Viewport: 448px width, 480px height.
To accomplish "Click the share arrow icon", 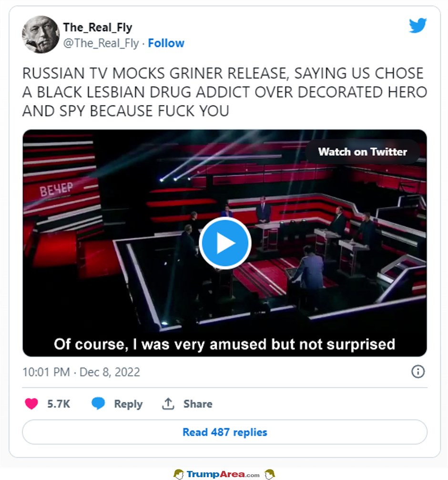I will (x=168, y=404).
